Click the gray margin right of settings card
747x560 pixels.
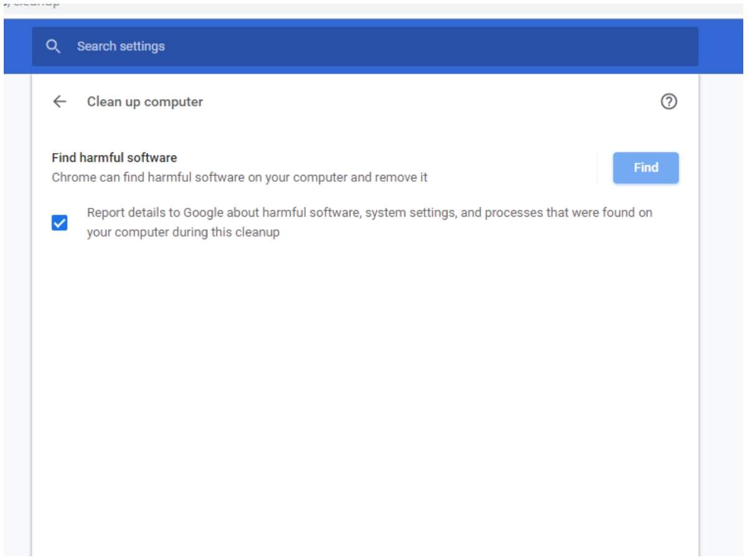click(722, 311)
